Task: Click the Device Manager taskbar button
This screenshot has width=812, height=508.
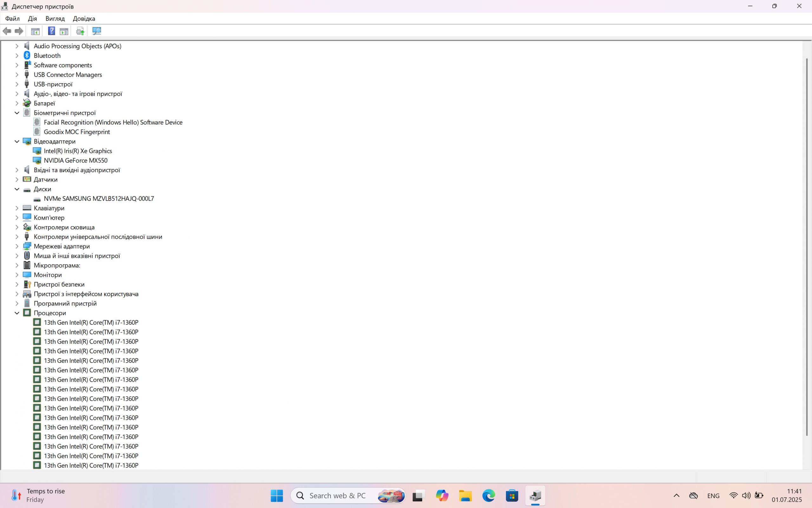Action: click(535, 496)
